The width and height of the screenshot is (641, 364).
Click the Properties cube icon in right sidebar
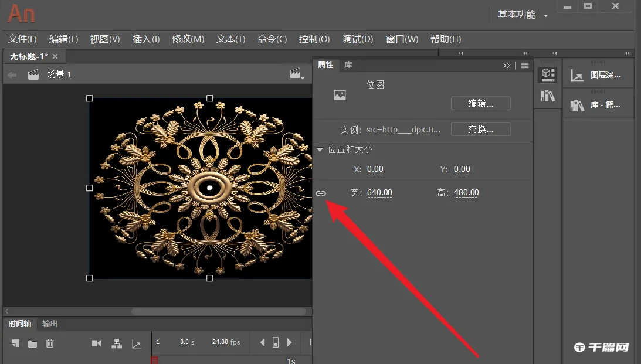coord(547,74)
